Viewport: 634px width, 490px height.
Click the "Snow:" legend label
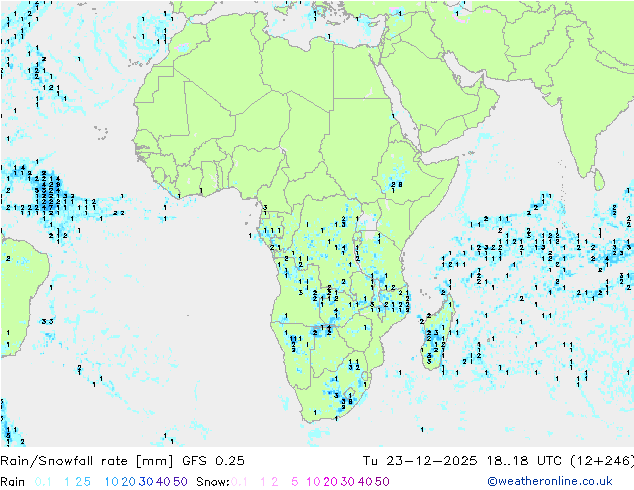pyautogui.click(x=213, y=482)
